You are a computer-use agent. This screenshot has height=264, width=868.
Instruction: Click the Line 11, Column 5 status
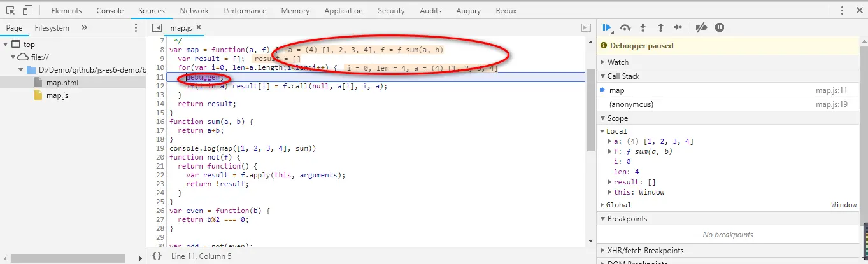pyautogui.click(x=202, y=256)
